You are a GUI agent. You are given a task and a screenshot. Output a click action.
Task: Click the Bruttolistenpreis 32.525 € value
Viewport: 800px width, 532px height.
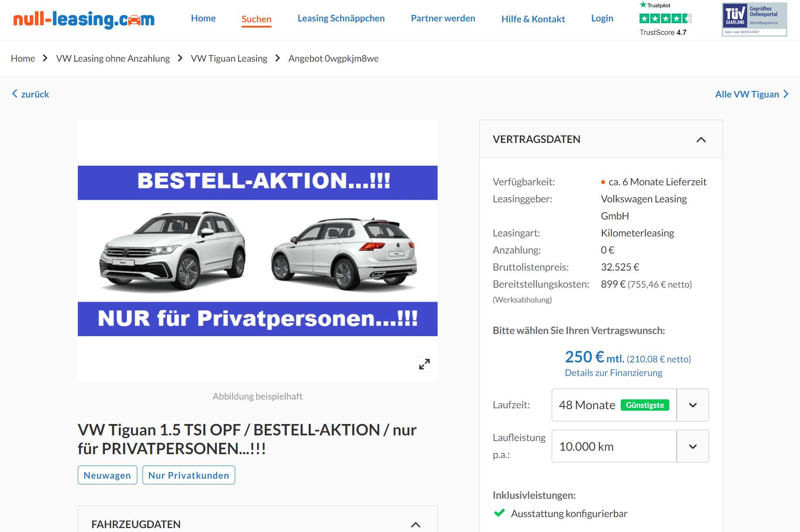(x=620, y=267)
